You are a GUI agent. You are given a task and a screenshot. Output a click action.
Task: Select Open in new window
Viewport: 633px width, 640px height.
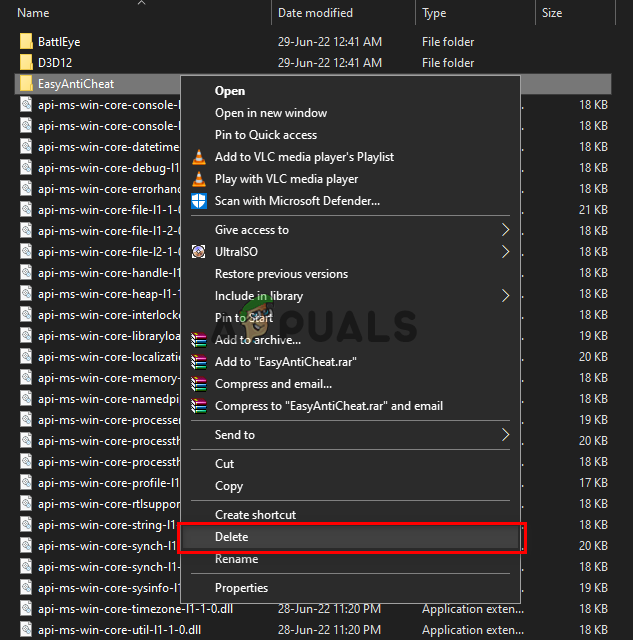point(271,113)
